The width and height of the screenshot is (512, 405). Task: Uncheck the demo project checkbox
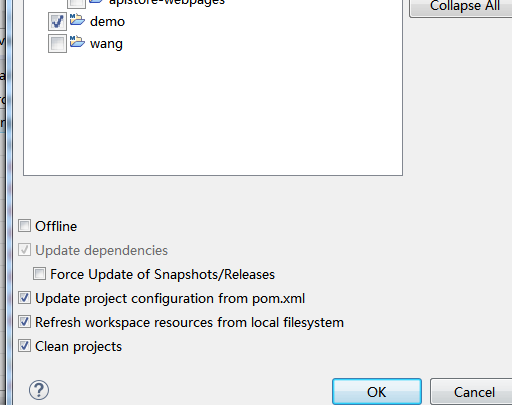click(57, 22)
